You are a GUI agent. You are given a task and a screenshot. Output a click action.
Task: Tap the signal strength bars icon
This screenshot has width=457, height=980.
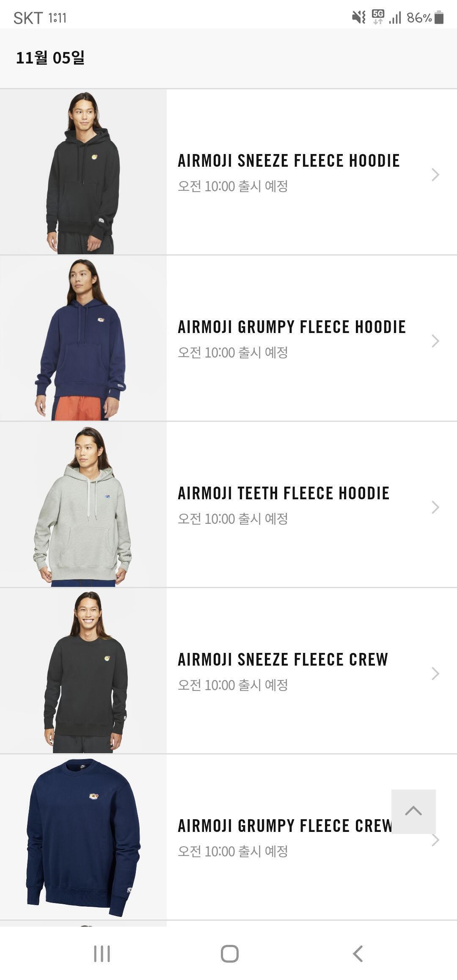(395, 17)
